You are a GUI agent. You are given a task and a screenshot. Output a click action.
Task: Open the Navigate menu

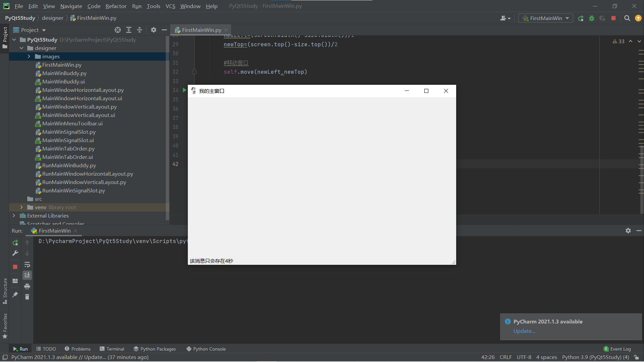71,6
